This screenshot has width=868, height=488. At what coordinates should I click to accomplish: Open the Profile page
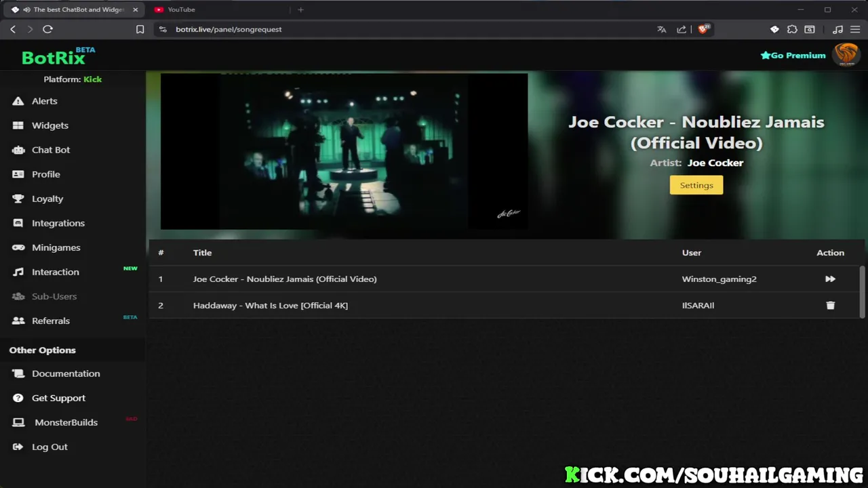[x=46, y=174]
